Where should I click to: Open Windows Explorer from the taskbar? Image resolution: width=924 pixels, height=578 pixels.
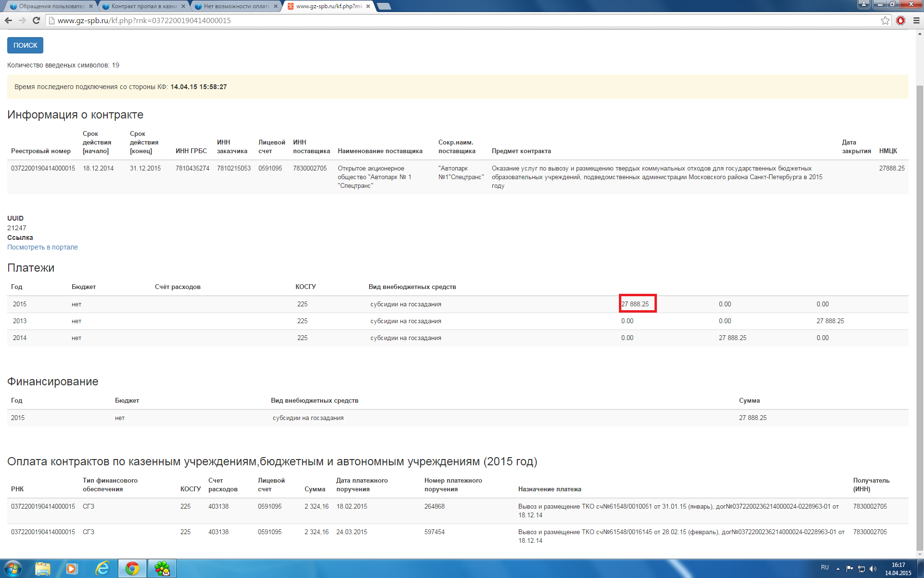click(43, 569)
